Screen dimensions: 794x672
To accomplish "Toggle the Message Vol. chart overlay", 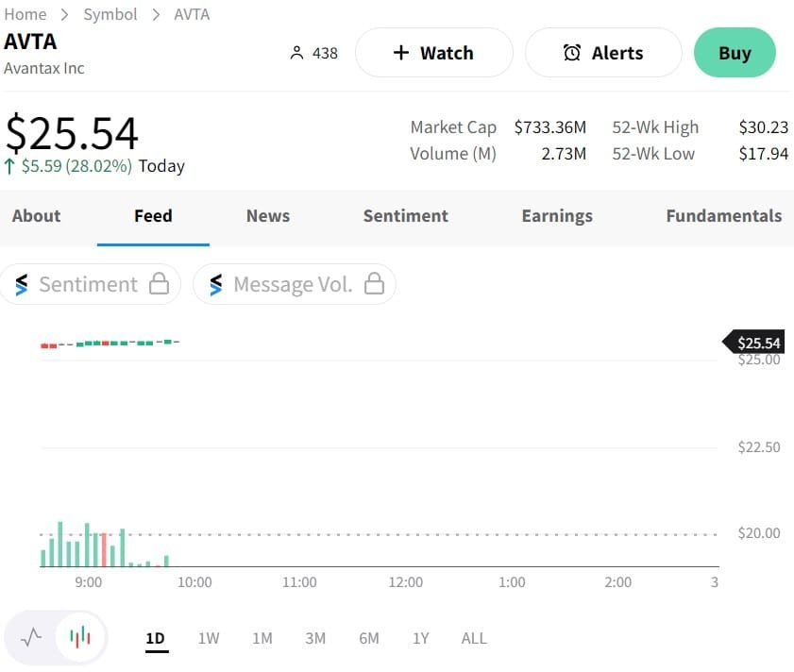I will click(293, 284).
